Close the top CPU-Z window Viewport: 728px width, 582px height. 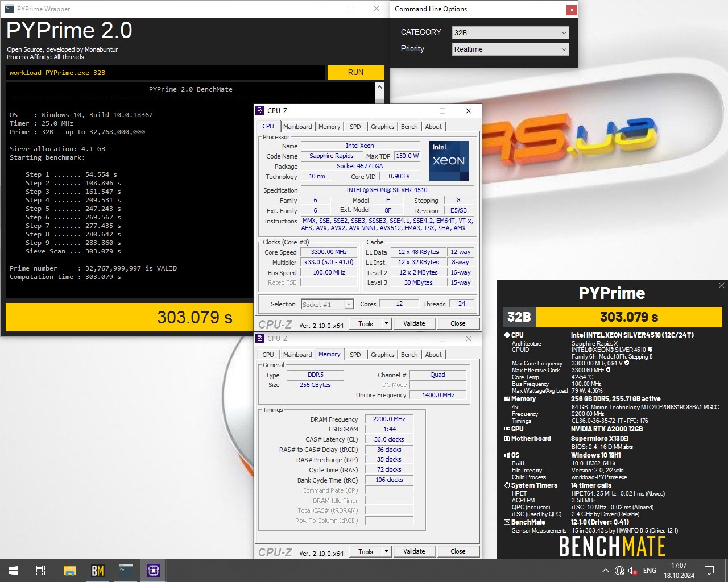coord(469,111)
